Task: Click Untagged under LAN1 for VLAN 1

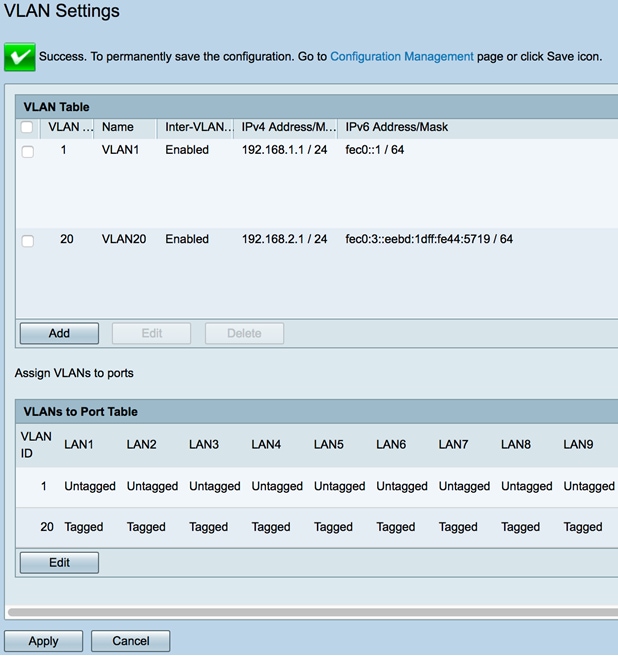Action: click(x=90, y=487)
